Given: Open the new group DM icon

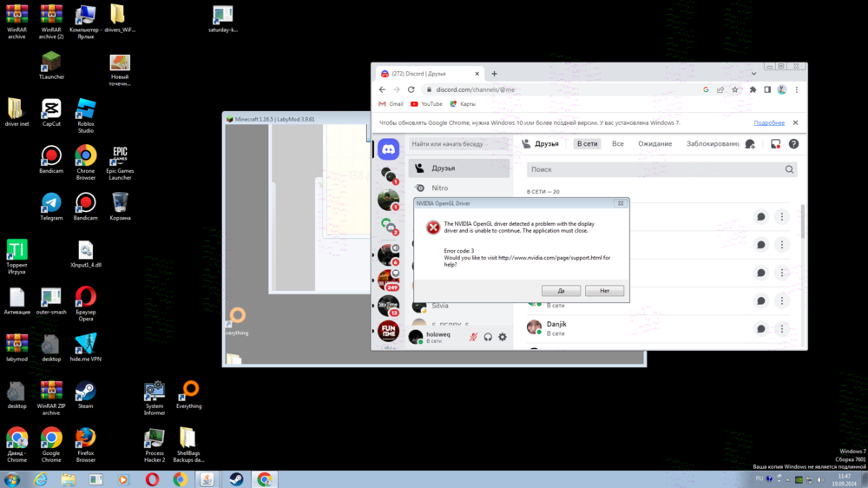Looking at the screenshot, I should [x=750, y=144].
